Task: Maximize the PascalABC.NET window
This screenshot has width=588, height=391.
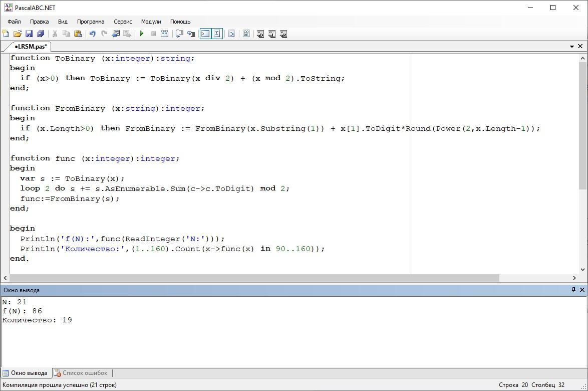Action: (553, 8)
